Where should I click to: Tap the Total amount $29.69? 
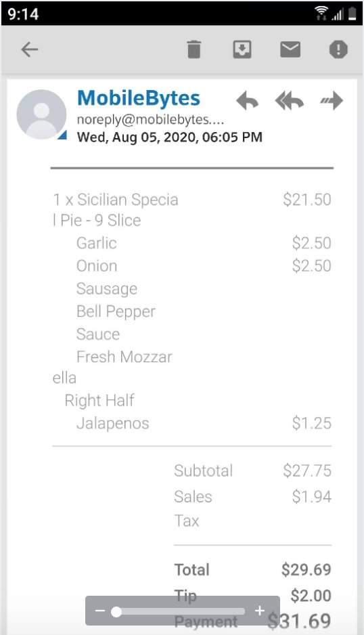tap(306, 569)
